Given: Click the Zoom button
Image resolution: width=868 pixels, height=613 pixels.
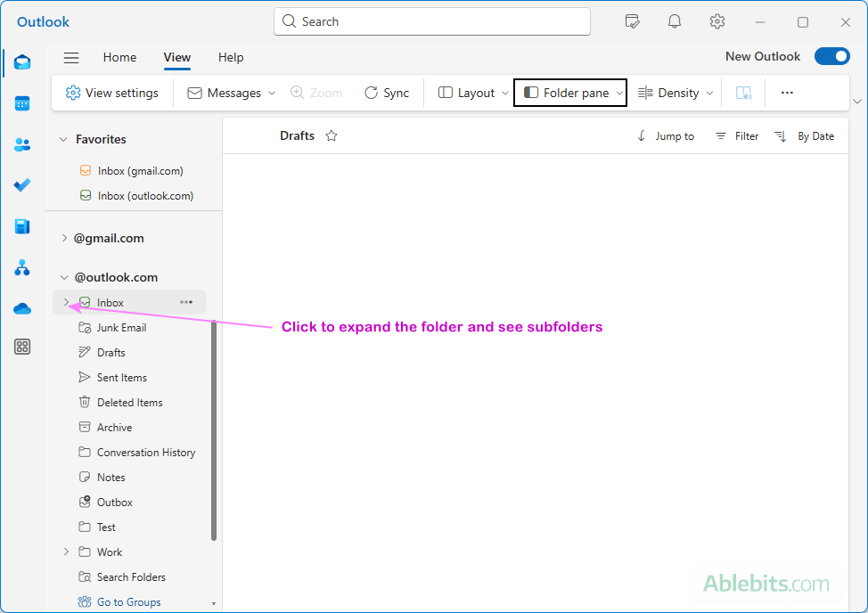Looking at the screenshot, I should click(x=316, y=93).
